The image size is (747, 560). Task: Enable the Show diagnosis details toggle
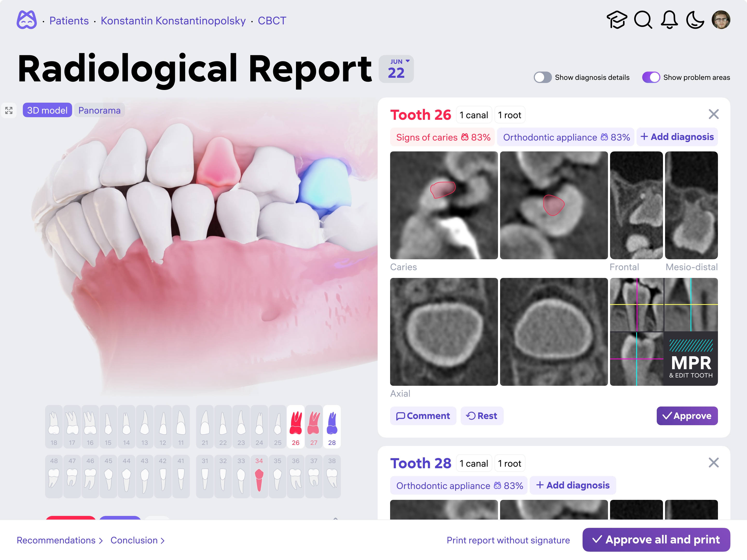pos(543,77)
